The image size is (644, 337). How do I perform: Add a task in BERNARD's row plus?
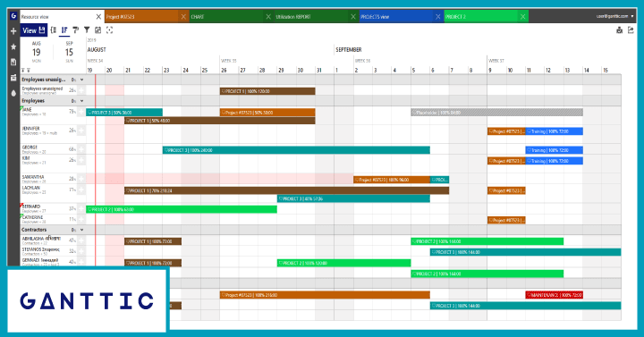click(81, 208)
